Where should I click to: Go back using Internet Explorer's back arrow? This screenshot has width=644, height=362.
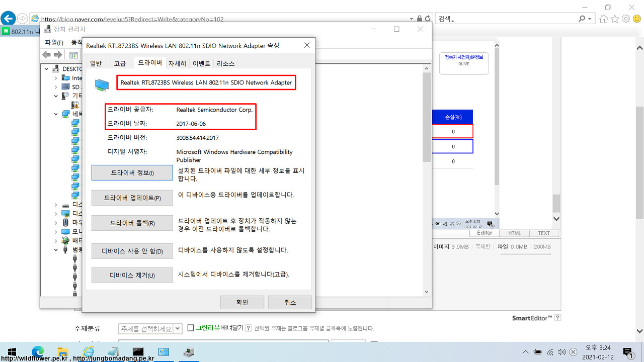point(8,19)
